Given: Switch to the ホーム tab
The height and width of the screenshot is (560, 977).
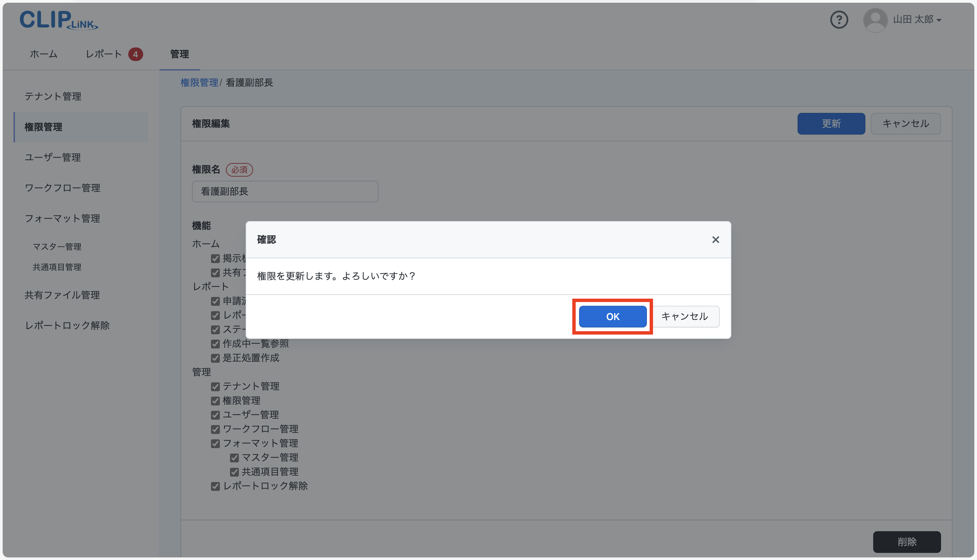Looking at the screenshot, I should click(43, 54).
